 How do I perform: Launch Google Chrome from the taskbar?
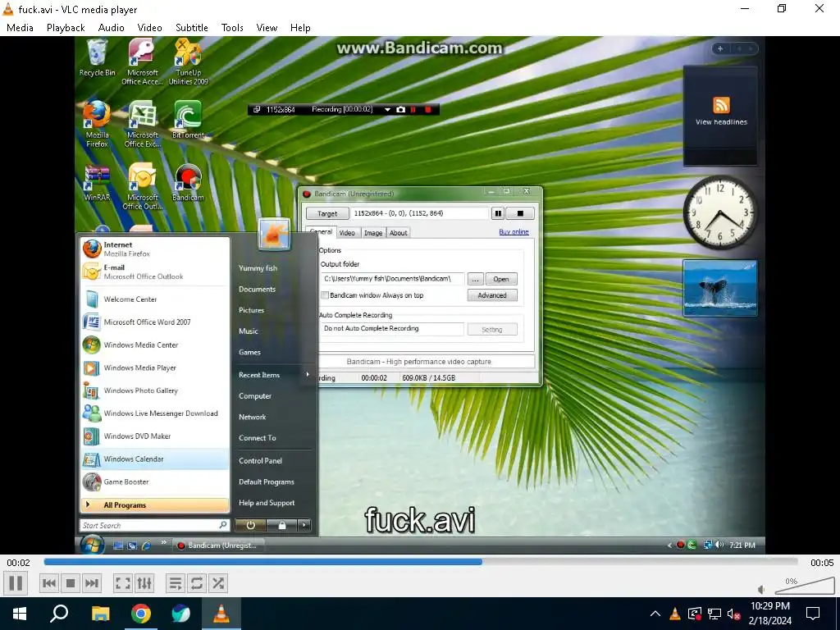point(141,614)
